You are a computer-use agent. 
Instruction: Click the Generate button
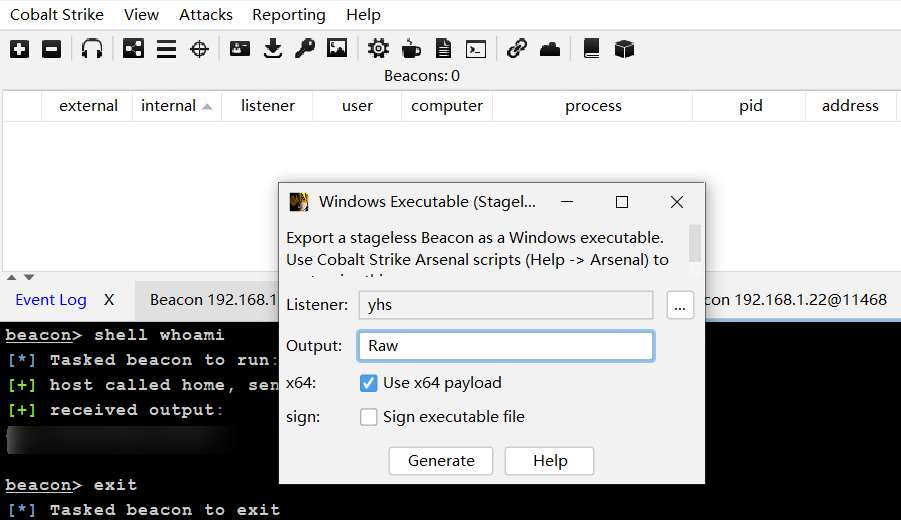(441, 461)
